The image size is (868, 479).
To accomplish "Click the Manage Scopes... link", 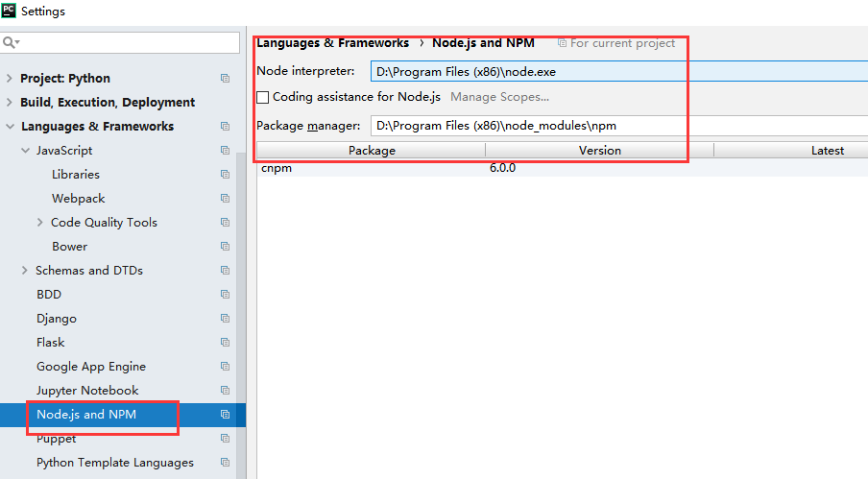I will (x=500, y=97).
